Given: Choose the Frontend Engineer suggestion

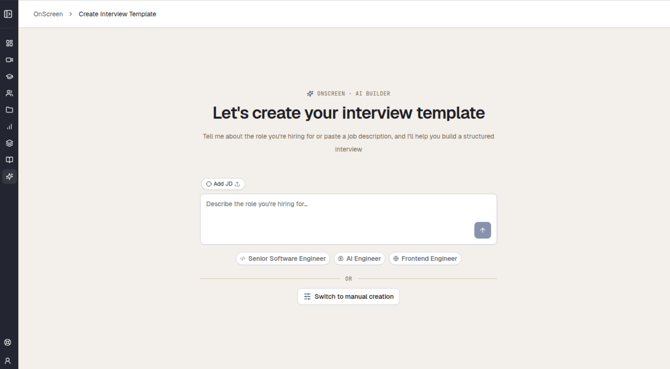Looking at the screenshot, I should point(425,258).
